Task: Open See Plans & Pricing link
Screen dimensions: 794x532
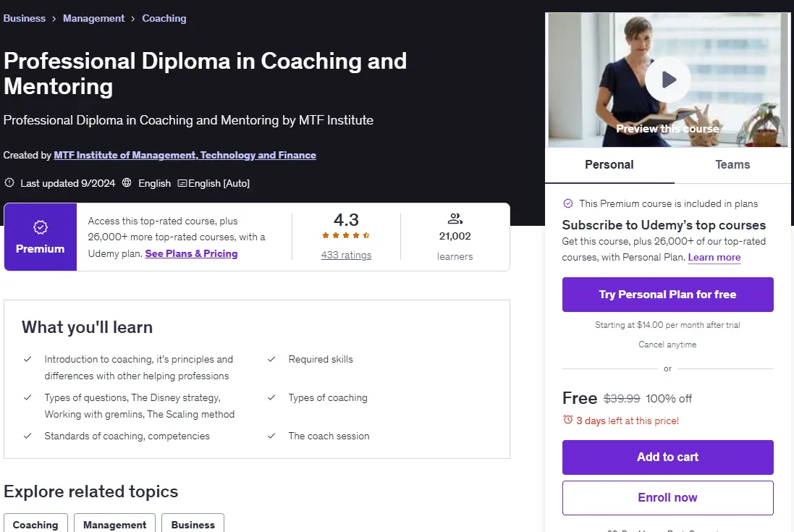Action: pos(191,253)
